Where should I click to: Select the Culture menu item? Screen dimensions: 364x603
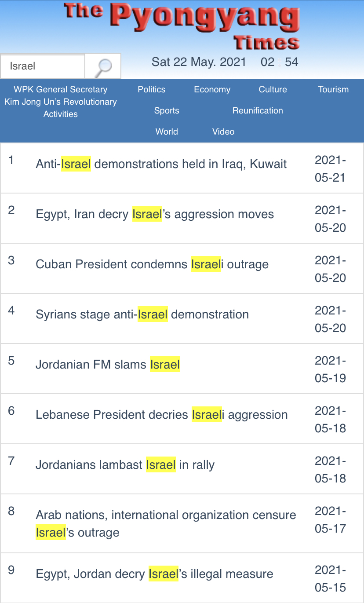pyautogui.click(x=273, y=89)
